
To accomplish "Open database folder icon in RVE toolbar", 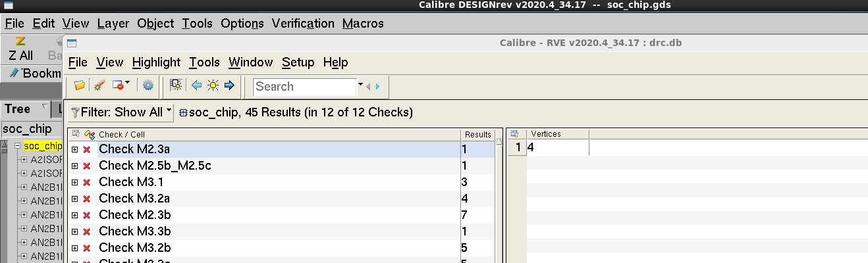I will (80, 85).
